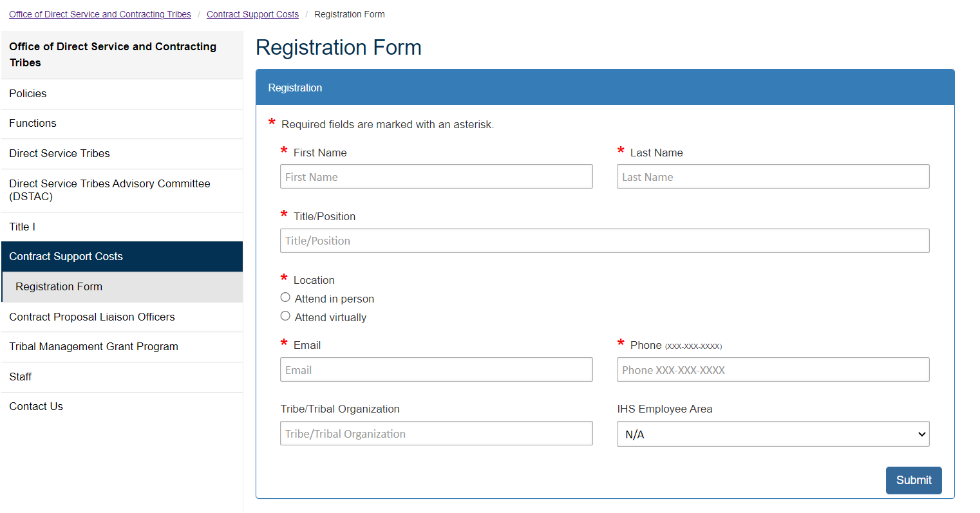Image resolution: width=980 pixels, height=513 pixels.
Task: Go to Tribal Management Grant Program
Action: (x=93, y=346)
